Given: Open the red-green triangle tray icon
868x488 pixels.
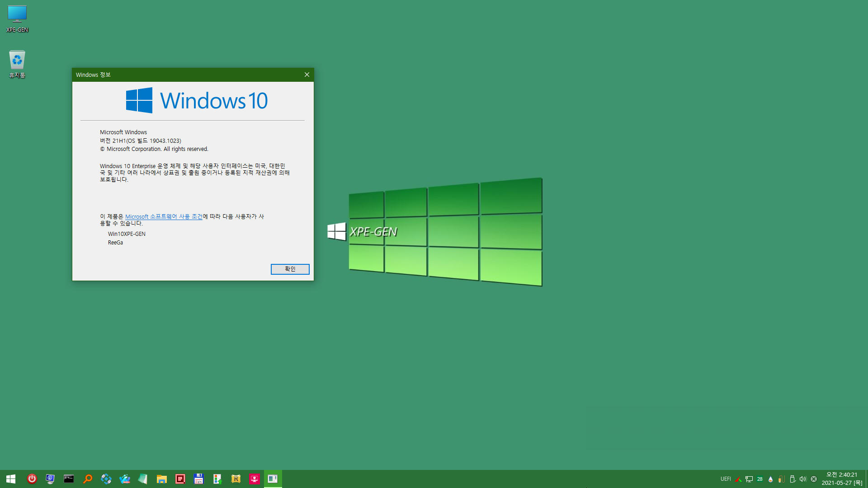Looking at the screenshot, I should pos(738,479).
